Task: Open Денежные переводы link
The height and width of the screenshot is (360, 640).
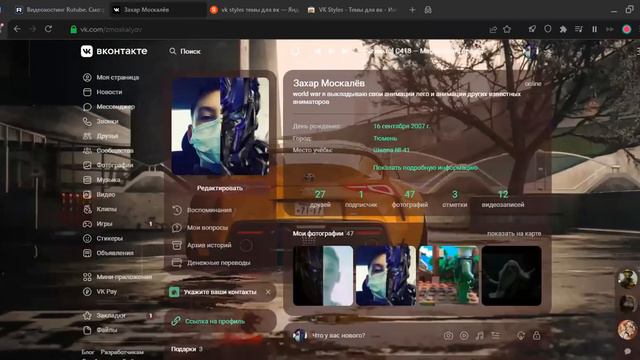Action: (211, 263)
